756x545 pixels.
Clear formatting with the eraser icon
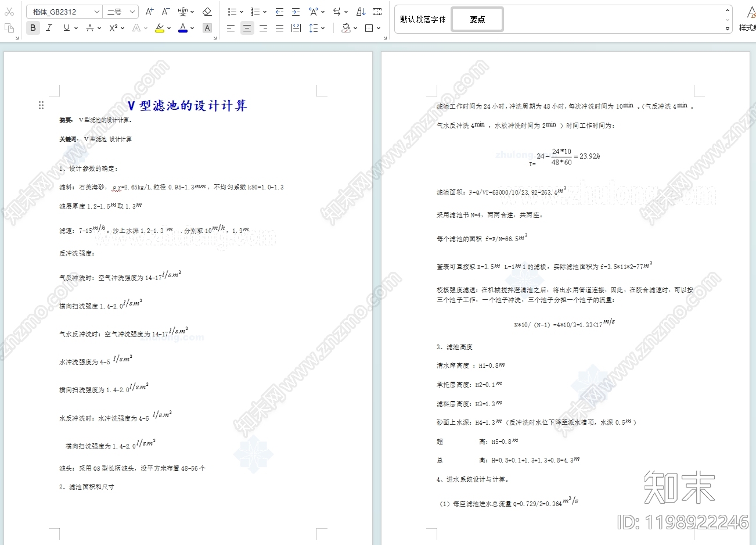(x=207, y=12)
